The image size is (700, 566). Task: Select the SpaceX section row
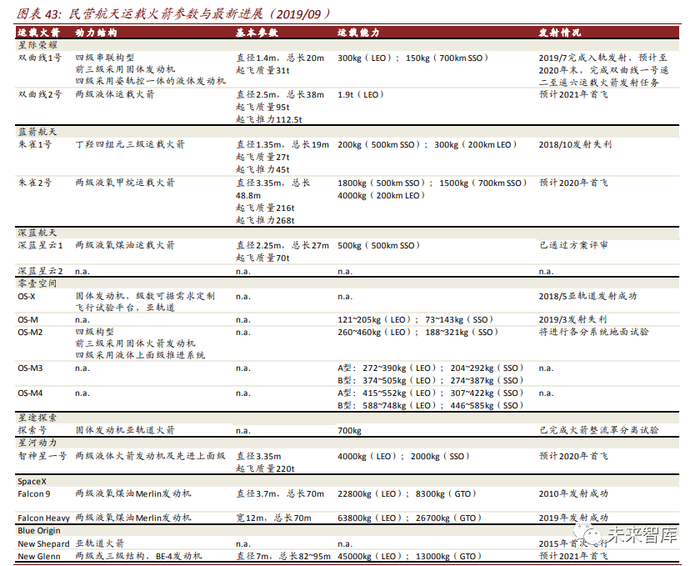(x=347, y=481)
